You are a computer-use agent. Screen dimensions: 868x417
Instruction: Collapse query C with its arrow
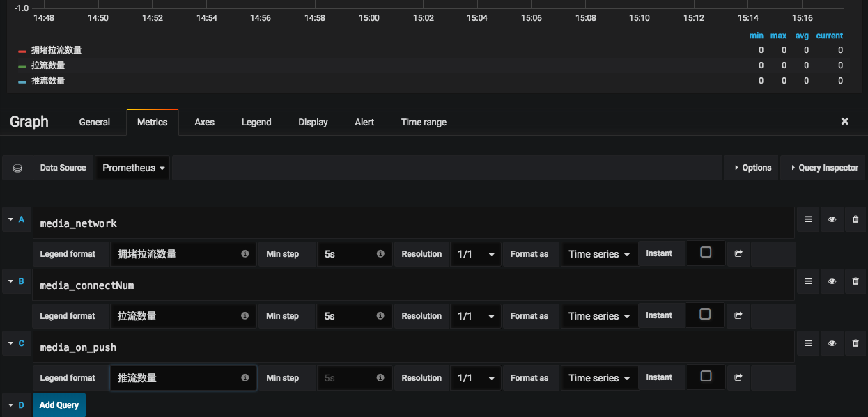pyautogui.click(x=10, y=343)
